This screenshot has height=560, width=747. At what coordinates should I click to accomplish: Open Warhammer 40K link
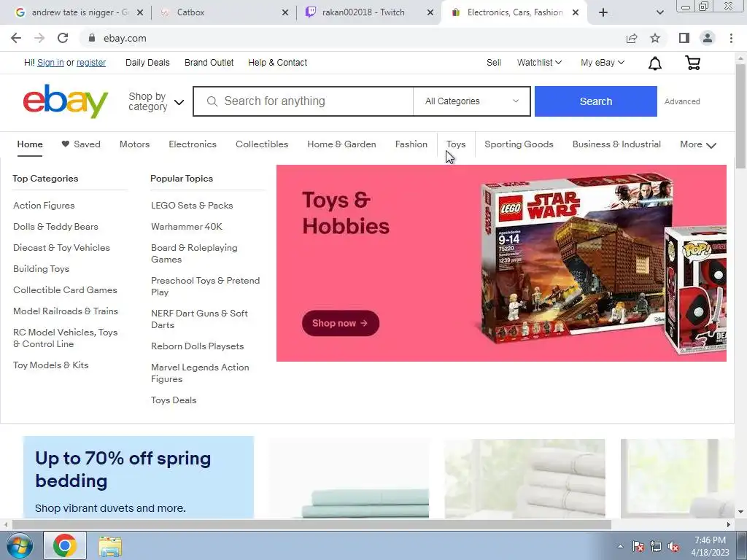coord(187,227)
